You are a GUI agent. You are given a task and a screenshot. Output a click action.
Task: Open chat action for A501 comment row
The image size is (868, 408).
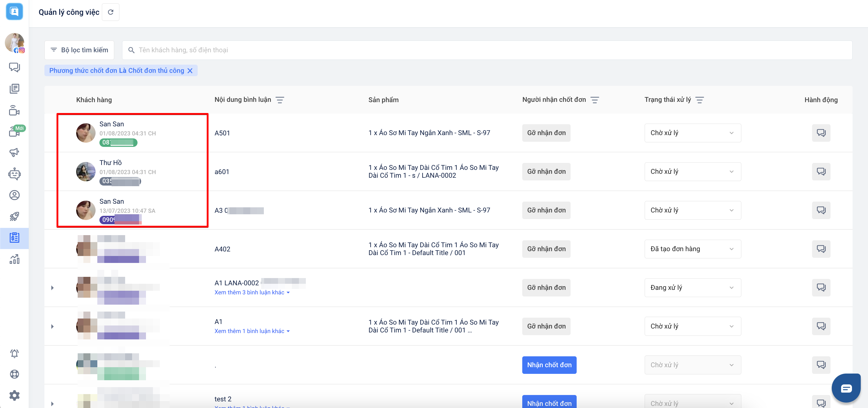click(x=821, y=133)
